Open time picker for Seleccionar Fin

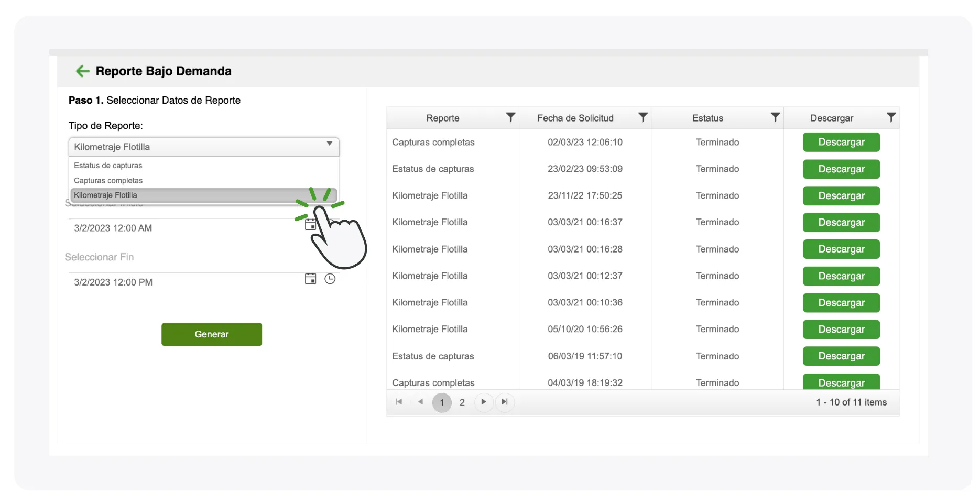[x=330, y=279]
